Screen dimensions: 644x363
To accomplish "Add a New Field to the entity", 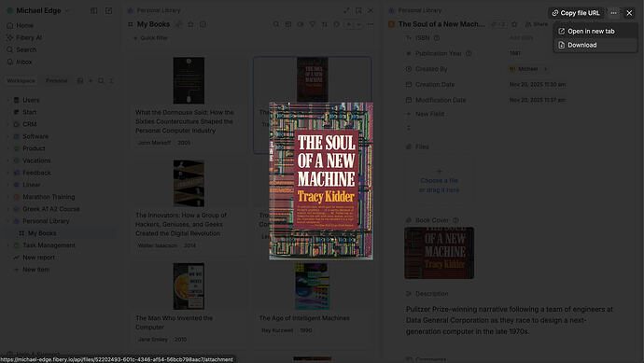I will 426,114.
